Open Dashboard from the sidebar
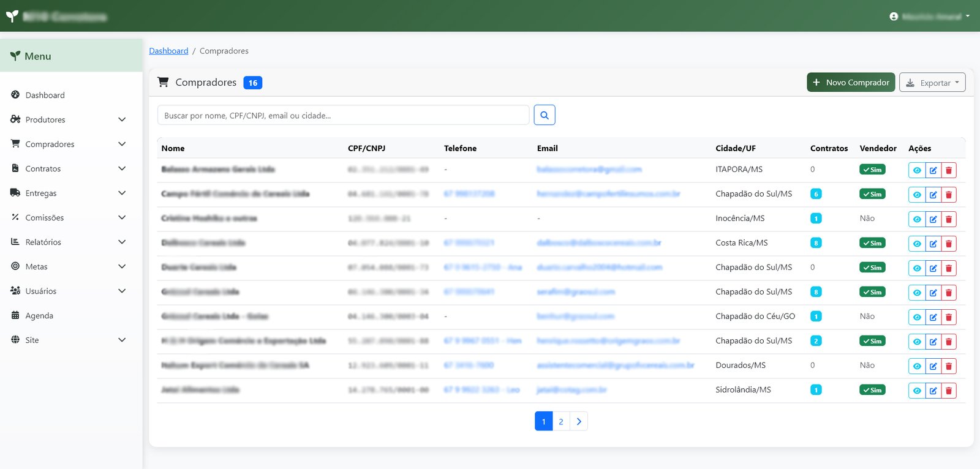Viewport: 980px width, 469px height. (x=45, y=95)
